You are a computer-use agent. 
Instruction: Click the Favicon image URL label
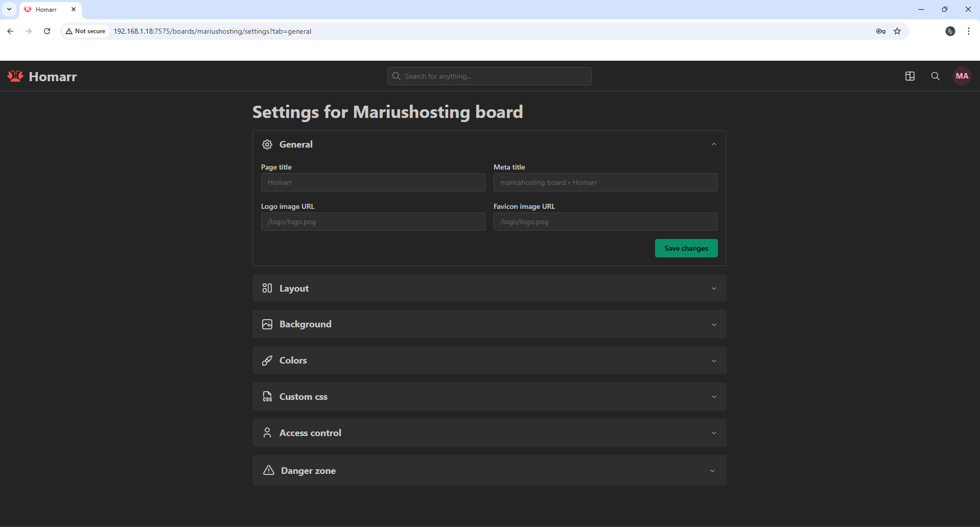click(x=524, y=206)
